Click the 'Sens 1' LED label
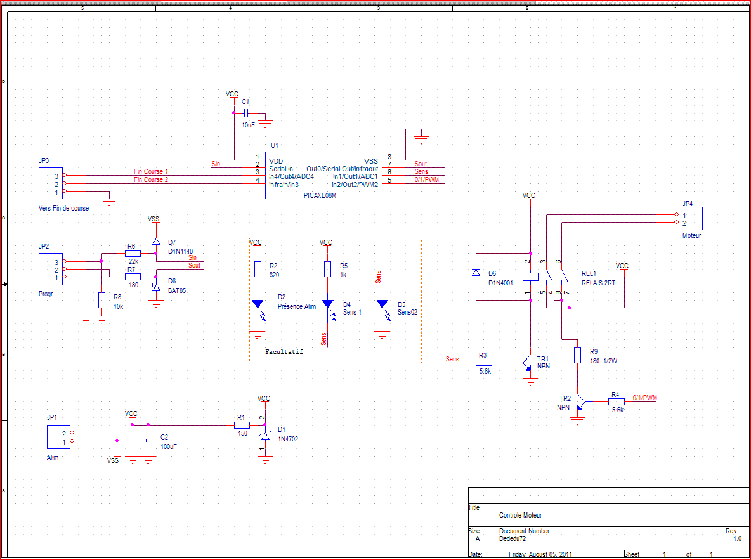751x560 pixels. point(353,312)
